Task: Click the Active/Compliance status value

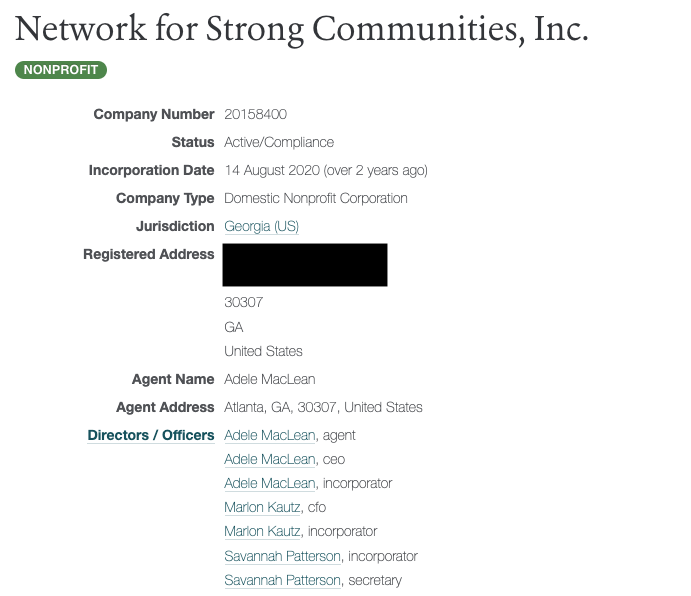Action: [279, 142]
